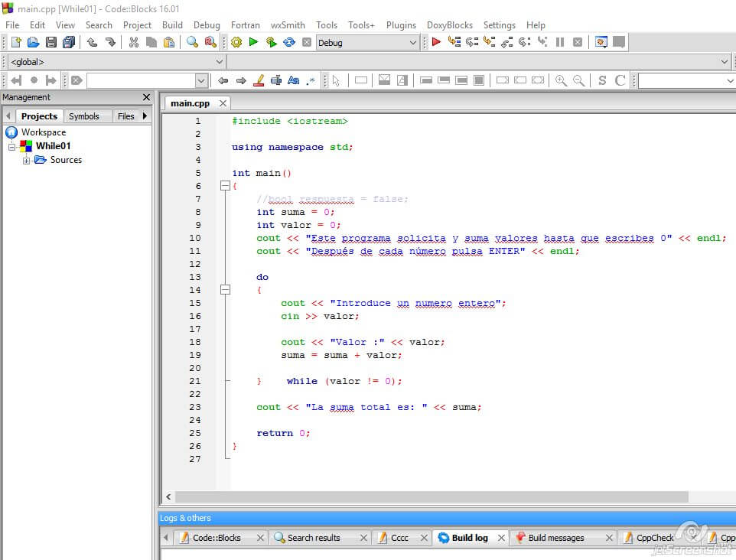Save the current file with Save icon
Viewport: 736px width, 560px height.
tap(51, 42)
